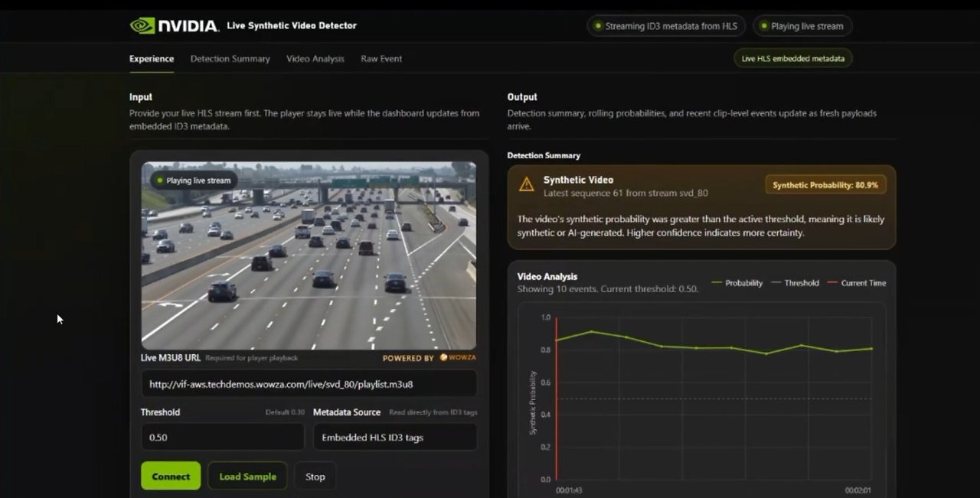Click the Threshold input showing 0.50

pos(223,437)
